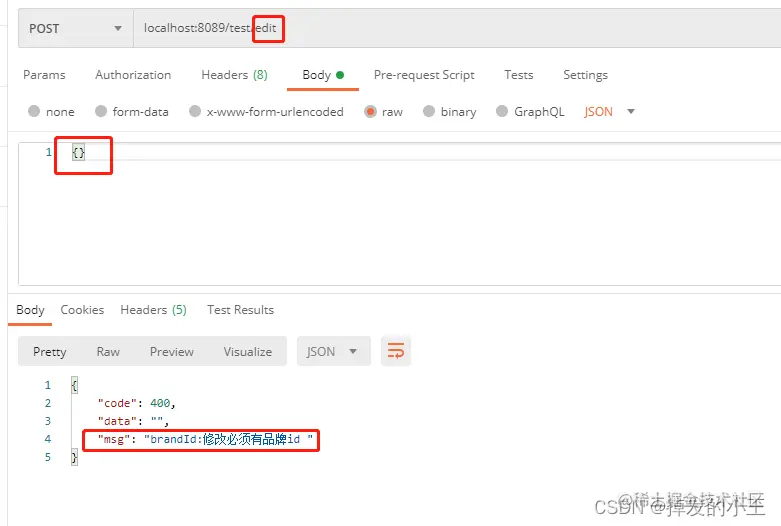Open the request Headers (8) tab
The width and height of the screenshot is (781, 526).
[234, 75]
